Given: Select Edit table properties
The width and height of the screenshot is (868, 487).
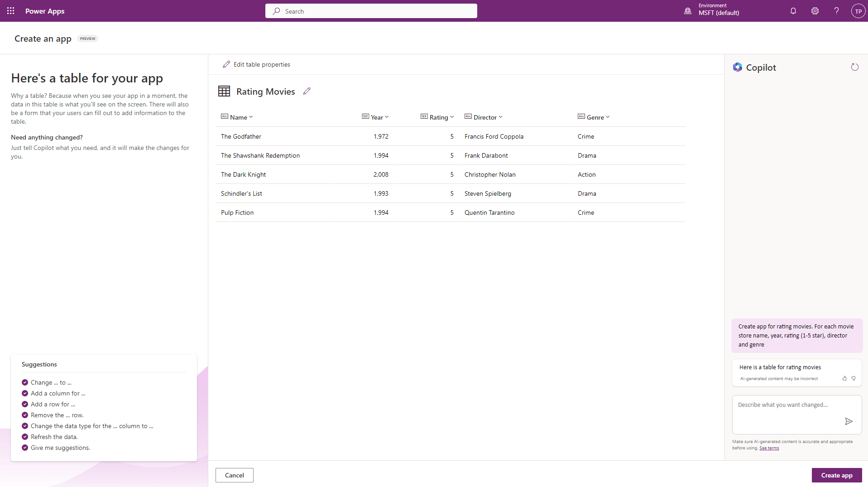Looking at the screenshot, I should point(257,65).
